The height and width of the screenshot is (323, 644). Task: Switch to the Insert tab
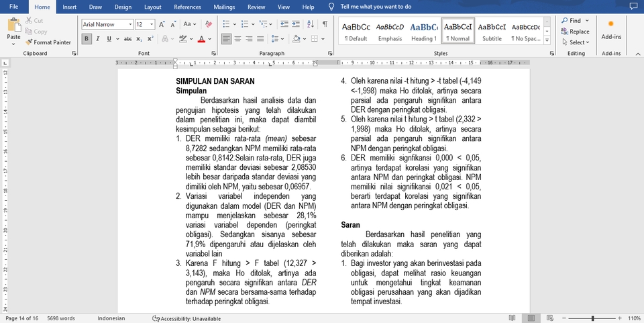69,7
